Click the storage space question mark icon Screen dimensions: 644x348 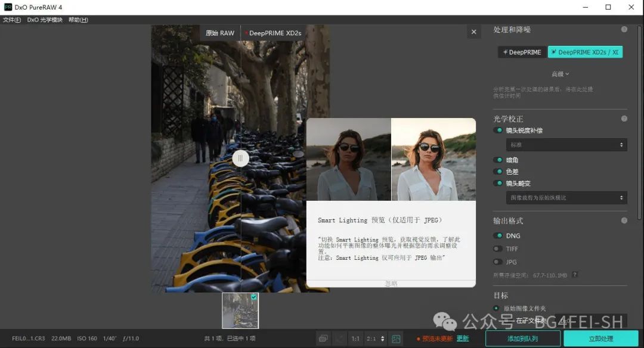pyautogui.click(x=575, y=275)
